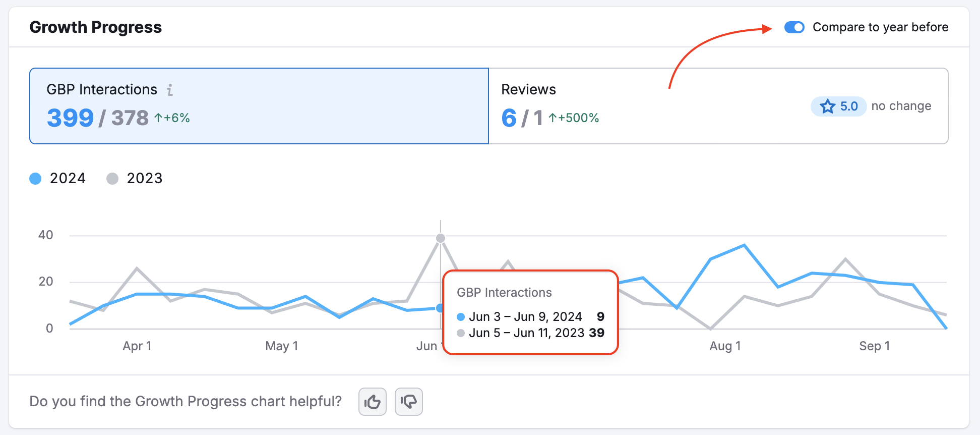Click the GBP Interactions info icon

coord(170,90)
